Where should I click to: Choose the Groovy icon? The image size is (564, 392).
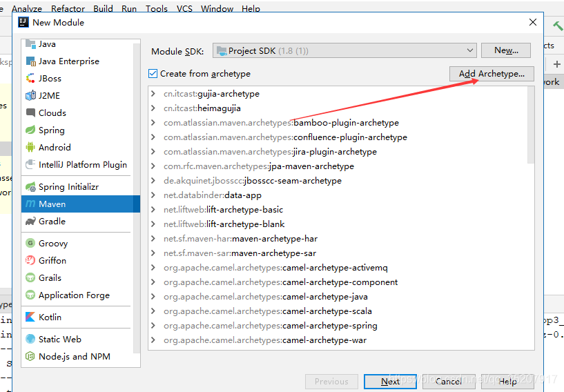point(30,243)
